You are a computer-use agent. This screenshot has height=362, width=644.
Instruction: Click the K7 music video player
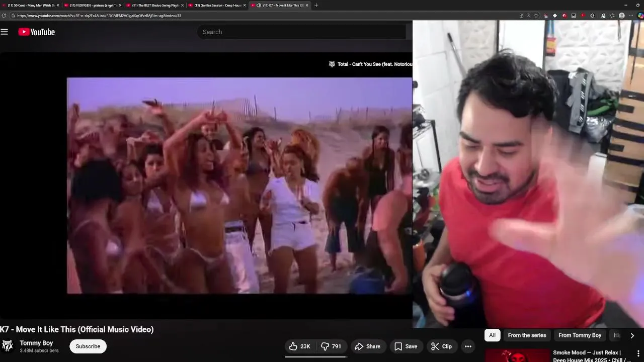pyautogui.click(x=239, y=186)
